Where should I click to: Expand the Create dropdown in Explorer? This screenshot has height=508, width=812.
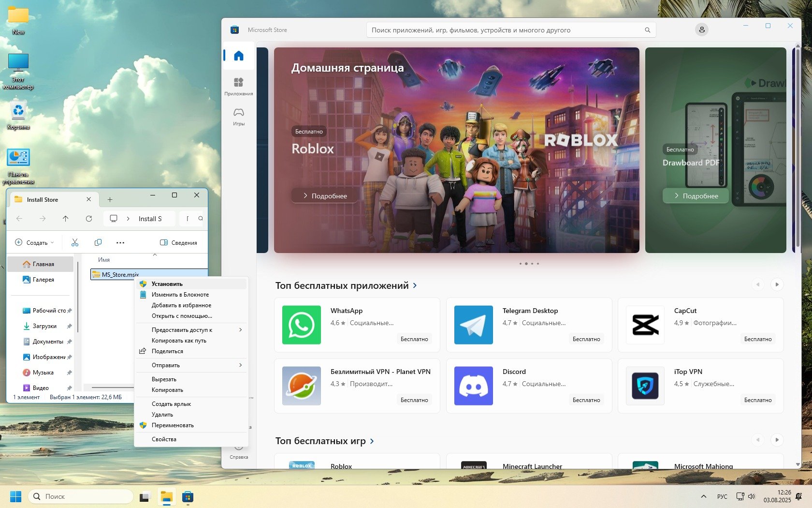click(x=35, y=242)
